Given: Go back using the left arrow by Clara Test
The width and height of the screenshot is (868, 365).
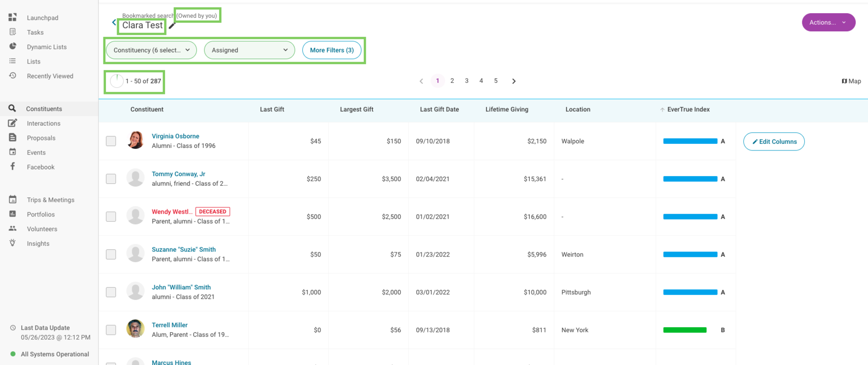Looking at the screenshot, I should pyautogui.click(x=114, y=22).
